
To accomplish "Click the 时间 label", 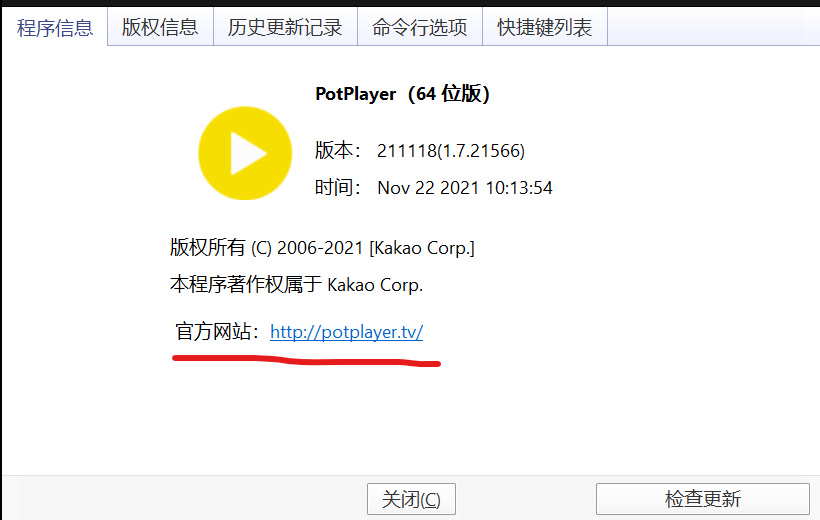I will (338, 188).
